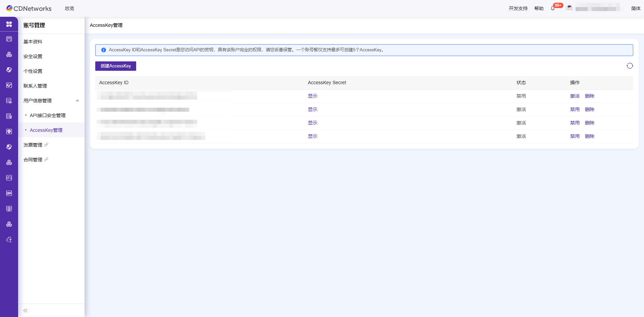
Task: Click the CDNetworks logo
Action: [29, 8]
